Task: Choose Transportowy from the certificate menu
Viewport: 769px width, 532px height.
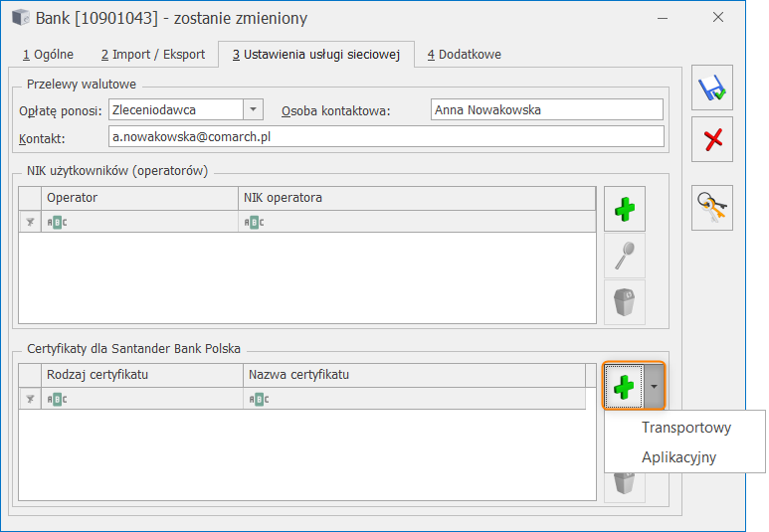Action: (685, 428)
